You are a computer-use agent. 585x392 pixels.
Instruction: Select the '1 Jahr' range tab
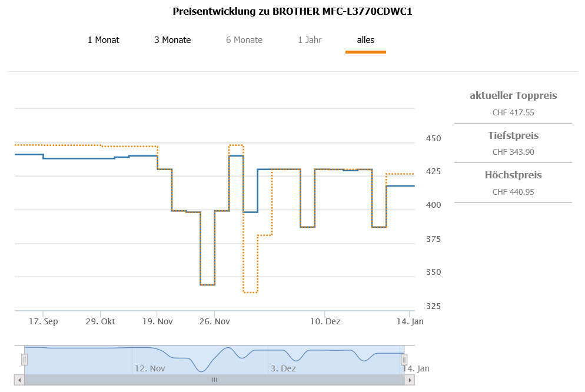[x=310, y=40]
